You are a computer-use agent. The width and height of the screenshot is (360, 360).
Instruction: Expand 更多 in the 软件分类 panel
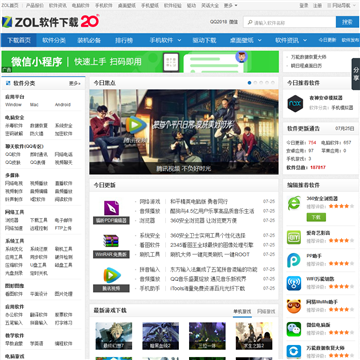pos(75,83)
